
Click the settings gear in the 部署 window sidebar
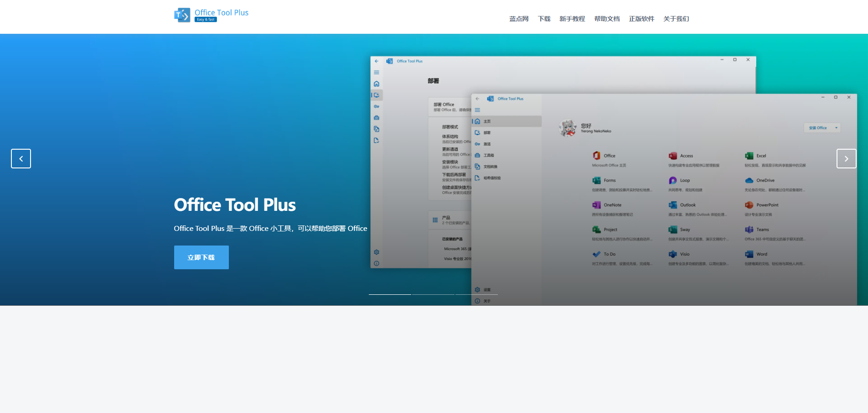tap(377, 252)
